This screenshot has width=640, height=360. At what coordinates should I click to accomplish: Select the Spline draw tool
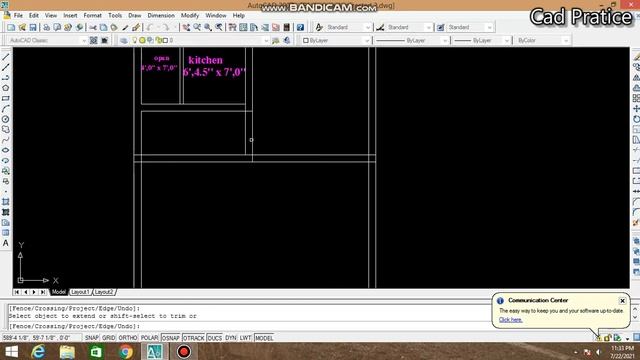click(x=6, y=140)
